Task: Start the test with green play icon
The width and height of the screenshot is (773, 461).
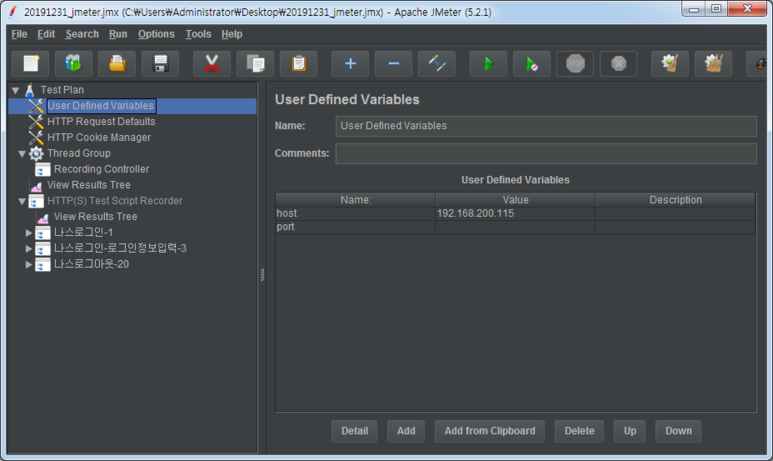Action: [x=489, y=64]
